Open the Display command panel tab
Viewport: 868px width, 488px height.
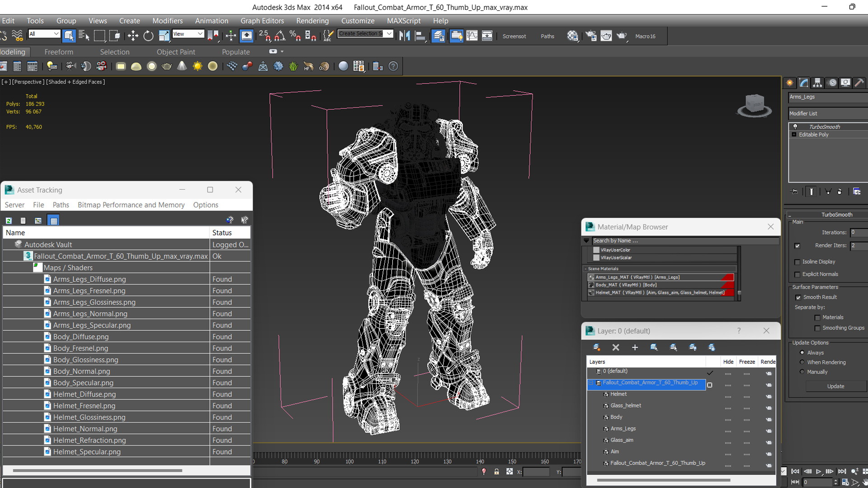pos(845,83)
